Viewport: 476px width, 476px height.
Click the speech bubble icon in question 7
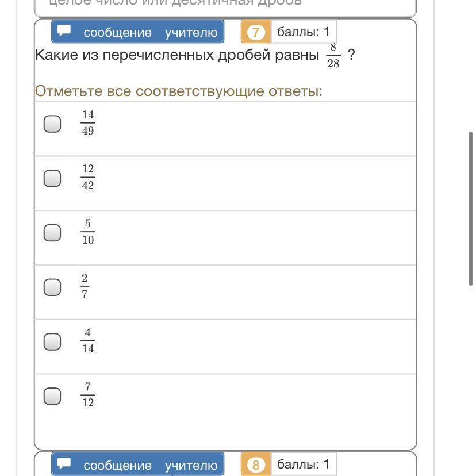click(64, 32)
